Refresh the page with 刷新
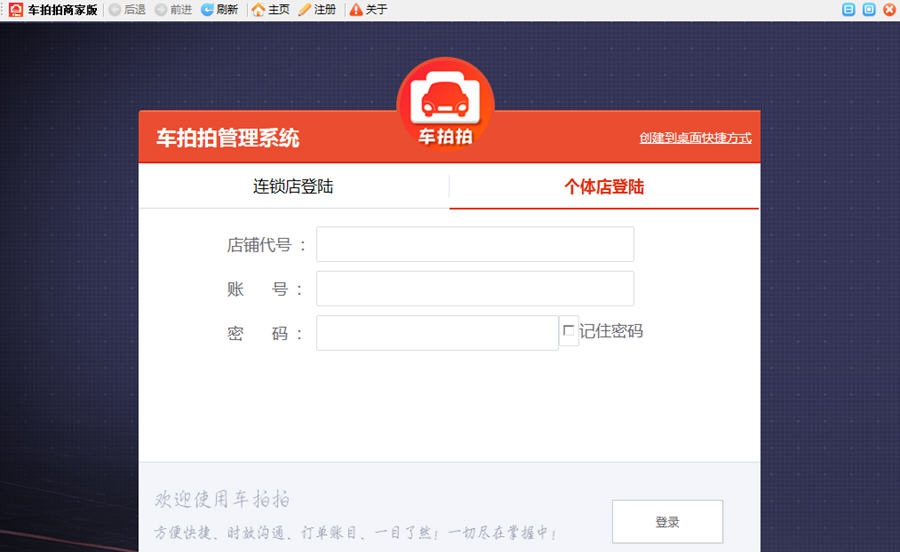Screen dimensions: 900x552 220,9
